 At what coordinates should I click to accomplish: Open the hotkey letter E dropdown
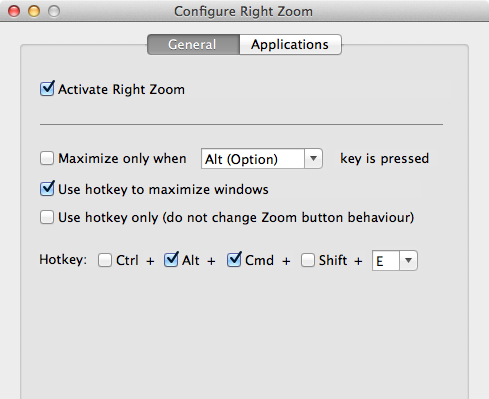395,260
